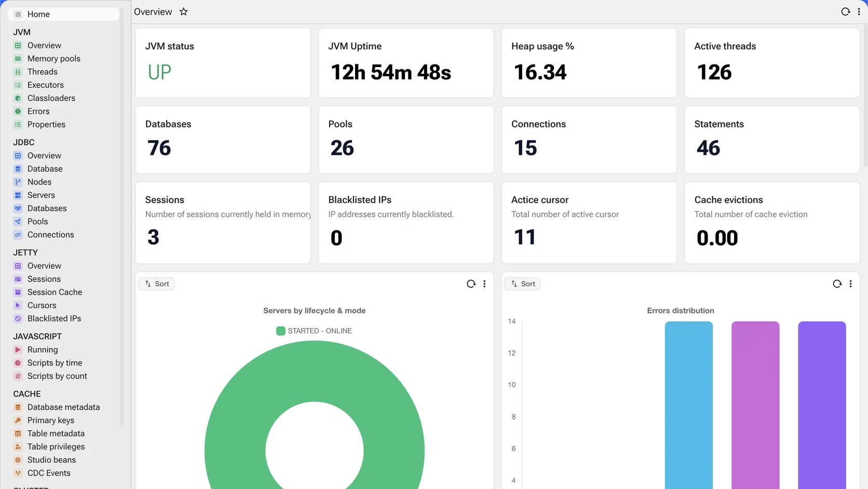Click the Properties list icon
This screenshot has height=489, width=868.
(x=18, y=125)
